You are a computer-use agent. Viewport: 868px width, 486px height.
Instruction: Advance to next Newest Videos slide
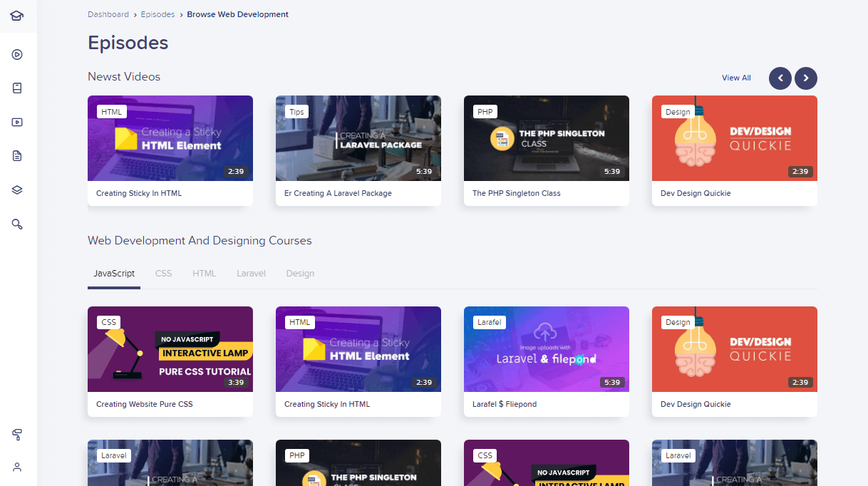806,78
